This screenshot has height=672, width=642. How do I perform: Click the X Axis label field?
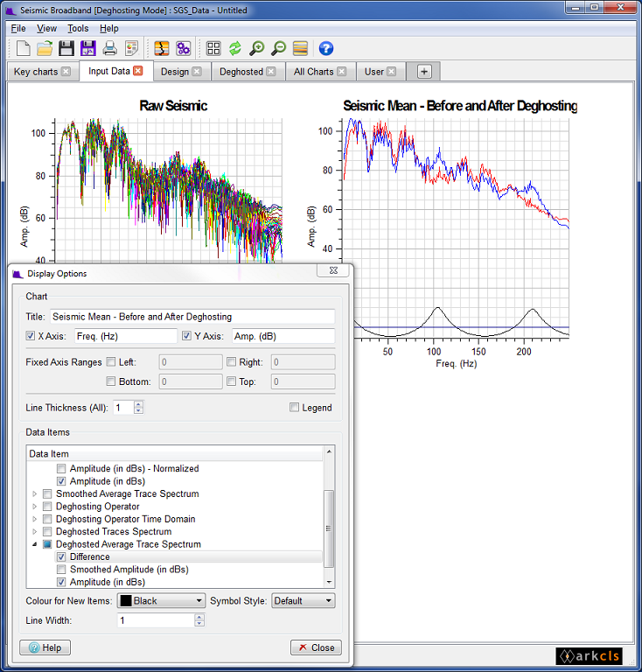(125, 336)
